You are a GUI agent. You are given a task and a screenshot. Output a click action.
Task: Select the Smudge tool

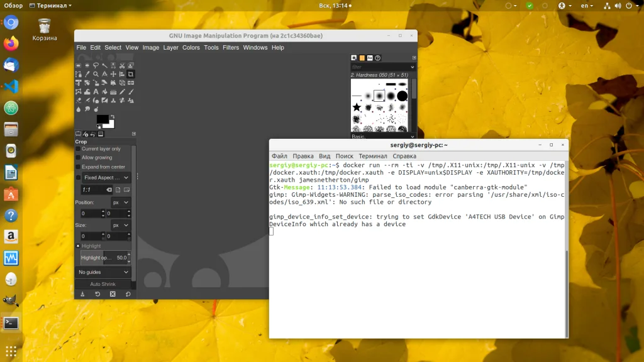pyautogui.click(x=87, y=109)
